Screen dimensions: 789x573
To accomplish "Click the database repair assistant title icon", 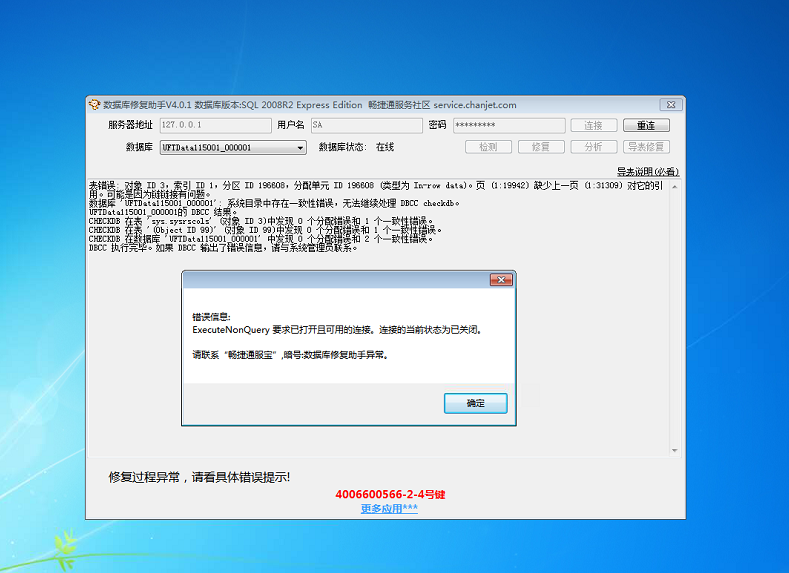I will [95, 105].
